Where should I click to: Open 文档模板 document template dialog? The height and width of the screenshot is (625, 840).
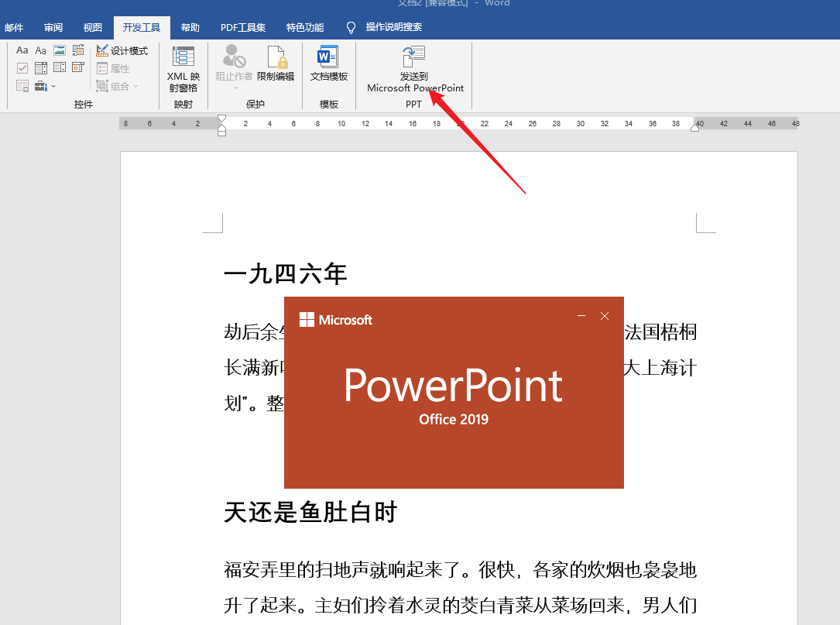coord(328,64)
